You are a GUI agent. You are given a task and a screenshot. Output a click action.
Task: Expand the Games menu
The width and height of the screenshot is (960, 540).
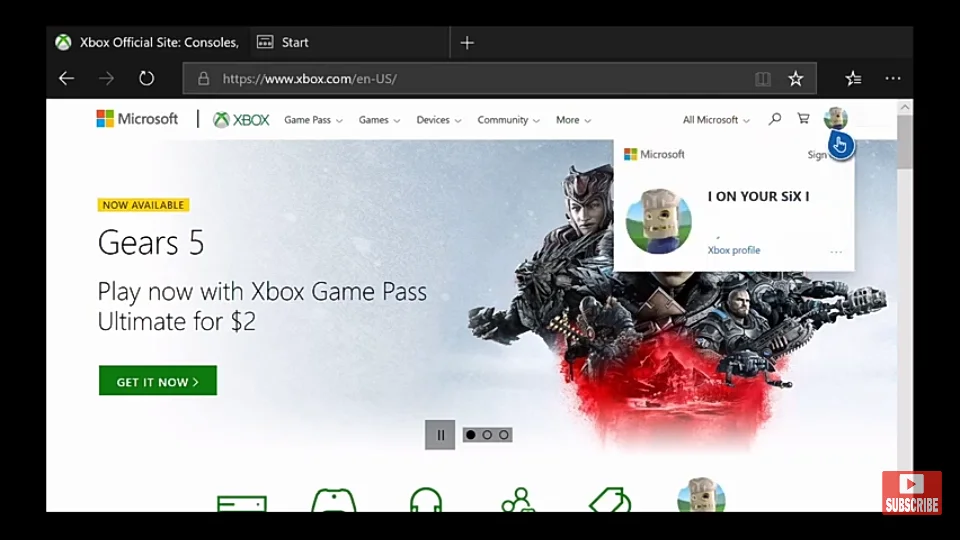tap(380, 120)
